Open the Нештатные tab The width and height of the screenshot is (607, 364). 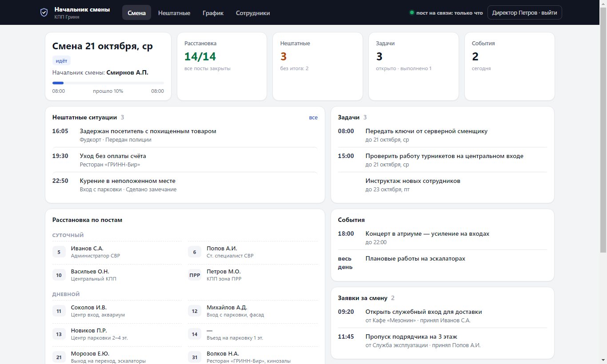(174, 13)
